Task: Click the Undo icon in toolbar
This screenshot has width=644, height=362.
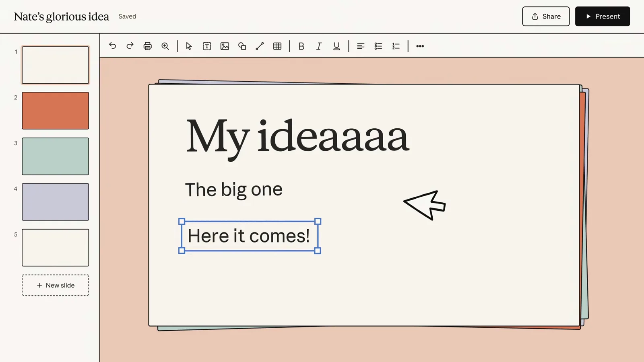Action: pyautogui.click(x=112, y=46)
